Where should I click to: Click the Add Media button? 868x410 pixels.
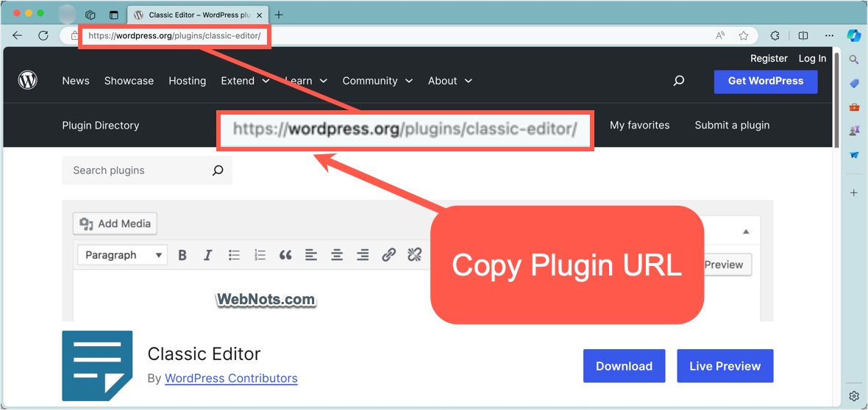point(115,223)
